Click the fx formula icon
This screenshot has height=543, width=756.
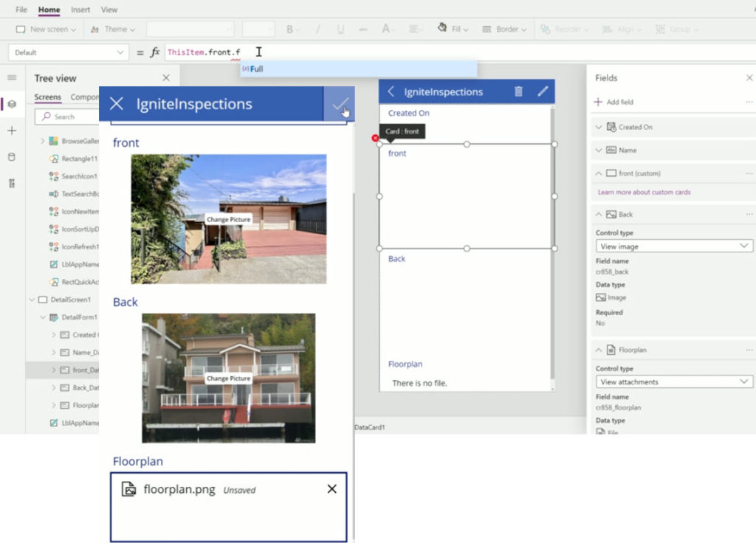click(x=154, y=52)
